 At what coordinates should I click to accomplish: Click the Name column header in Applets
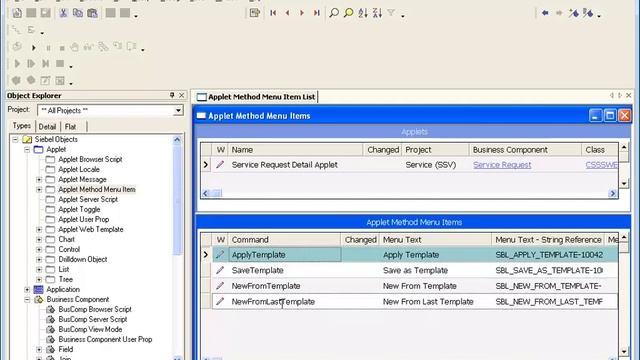296,150
